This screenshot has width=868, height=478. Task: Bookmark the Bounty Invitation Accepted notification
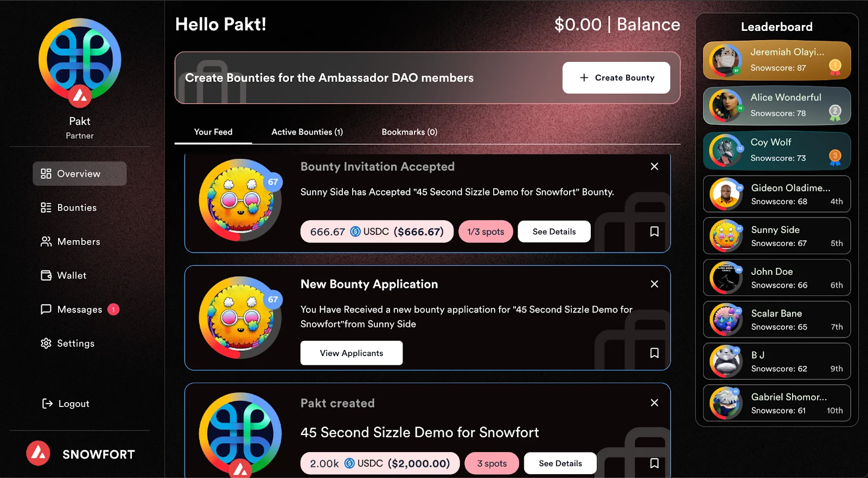pos(654,231)
